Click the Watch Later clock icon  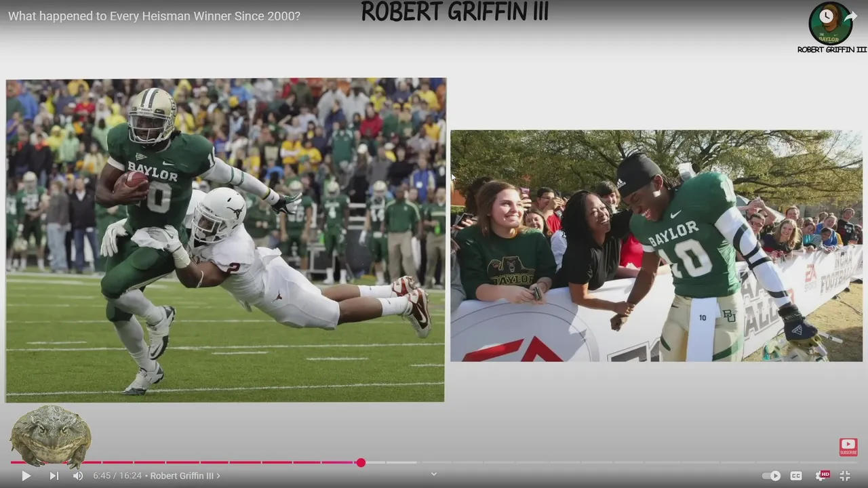click(826, 16)
